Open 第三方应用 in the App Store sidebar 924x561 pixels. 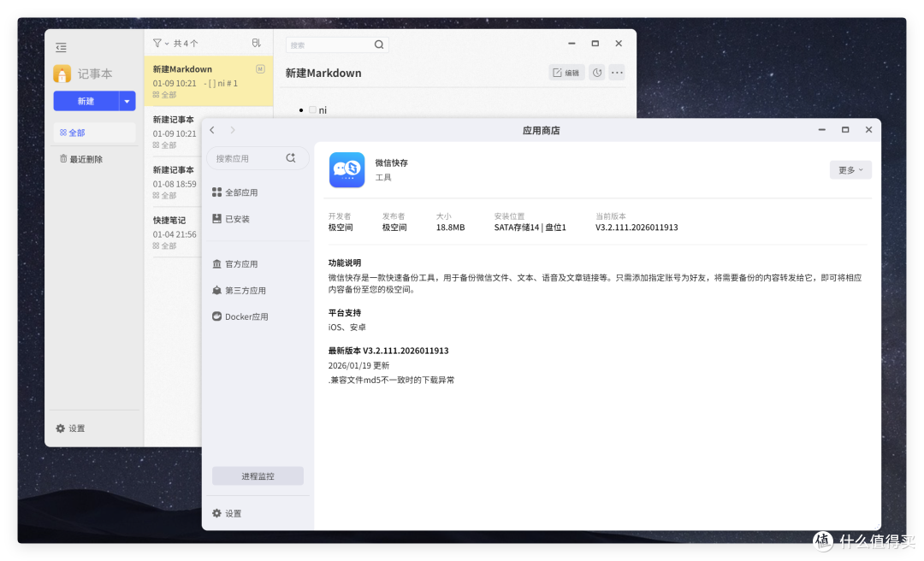pos(239,291)
